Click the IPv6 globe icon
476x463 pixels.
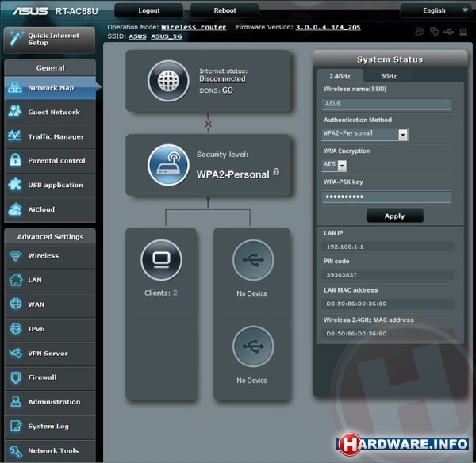[x=16, y=328]
